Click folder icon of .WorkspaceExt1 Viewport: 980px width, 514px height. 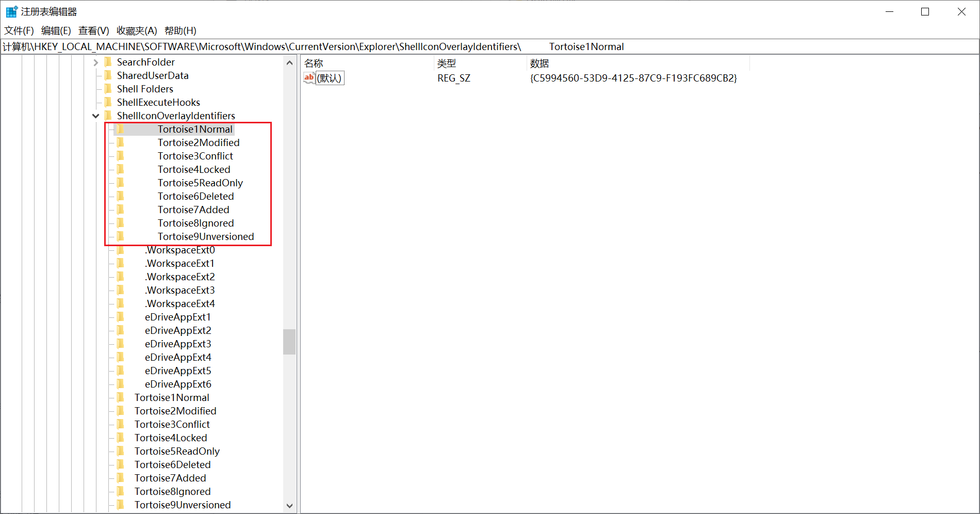coord(121,263)
